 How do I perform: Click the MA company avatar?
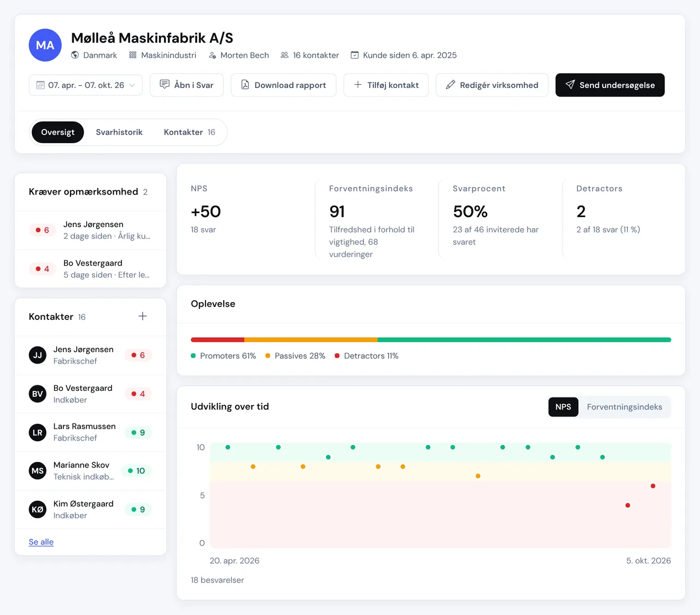point(45,45)
